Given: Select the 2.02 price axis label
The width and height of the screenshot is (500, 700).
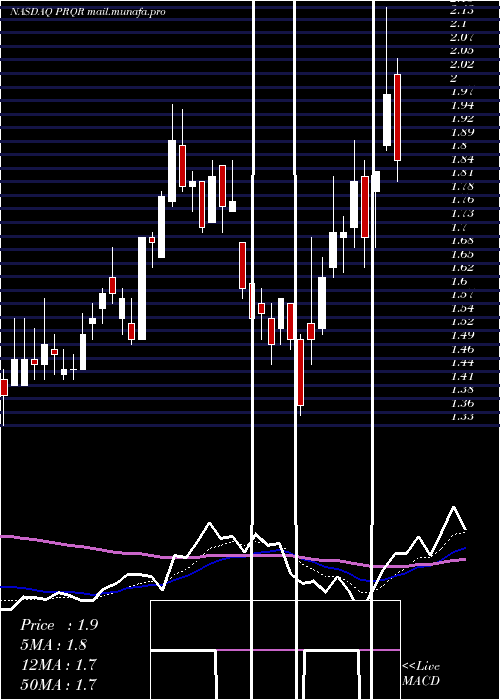Looking at the screenshot, I should pyautogui.click(x=462, y=64).
